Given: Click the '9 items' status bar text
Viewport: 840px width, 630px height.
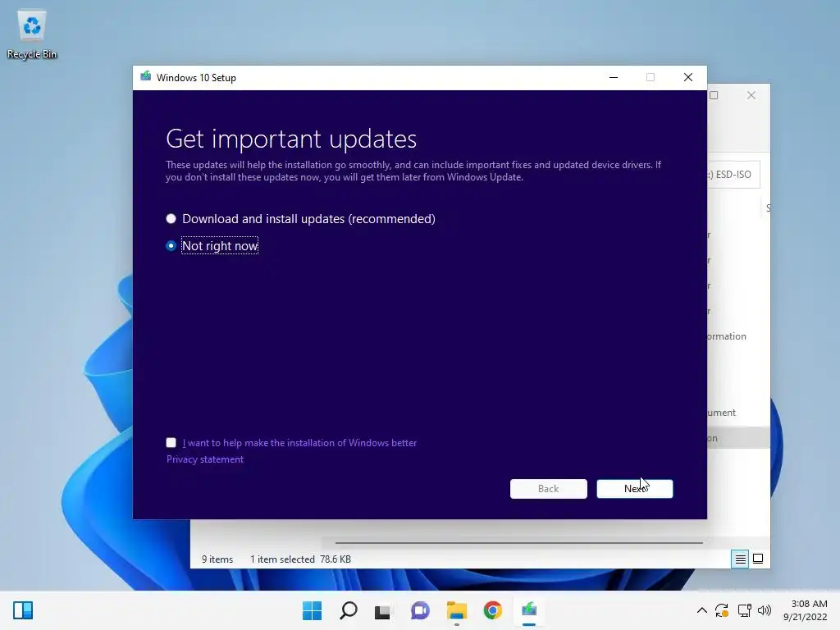Looking at the screenshot, I should click(217, 559).
